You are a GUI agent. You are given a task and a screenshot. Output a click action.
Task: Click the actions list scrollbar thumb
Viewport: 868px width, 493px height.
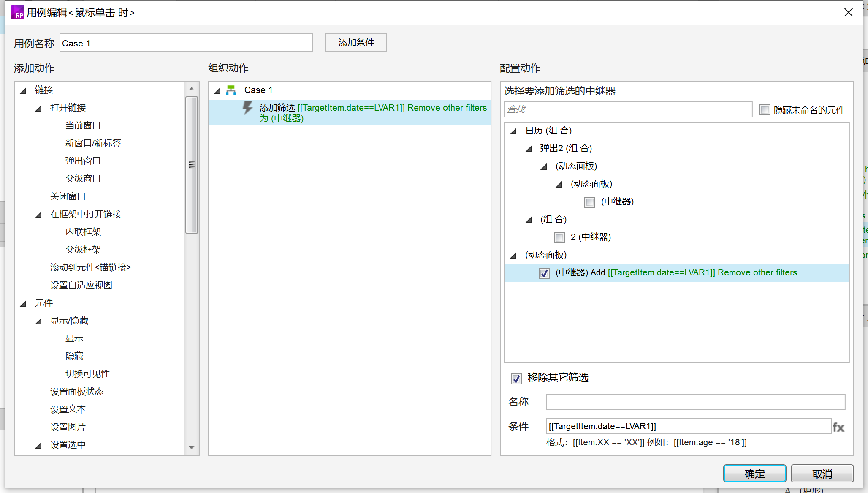pyautogui.click(x=192, y=165)
